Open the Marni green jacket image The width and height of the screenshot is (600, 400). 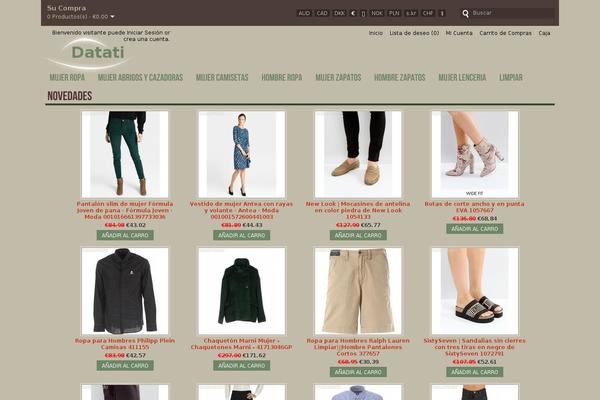(x=241, y=291)
